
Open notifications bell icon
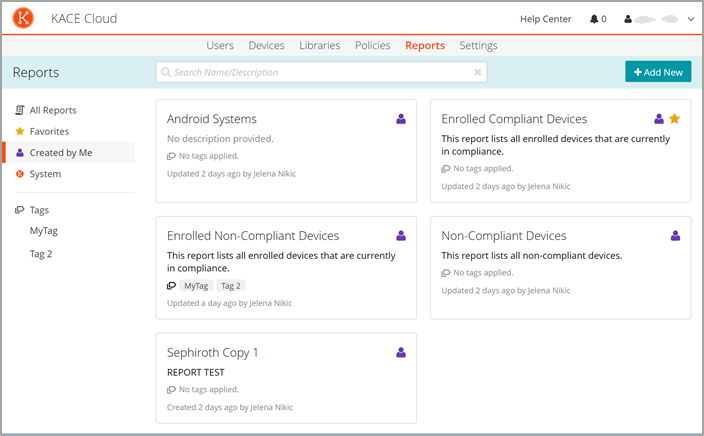point(595,19)
